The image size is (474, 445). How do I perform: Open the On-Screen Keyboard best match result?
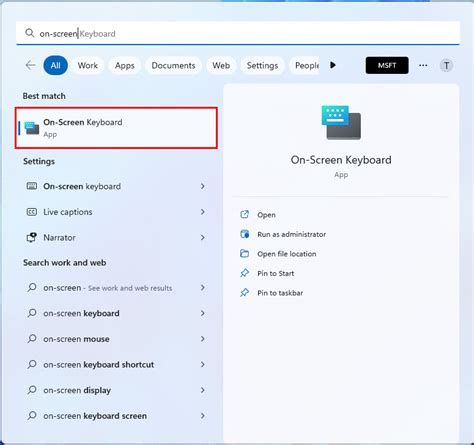pyautogui.click(x=116, y=128)
